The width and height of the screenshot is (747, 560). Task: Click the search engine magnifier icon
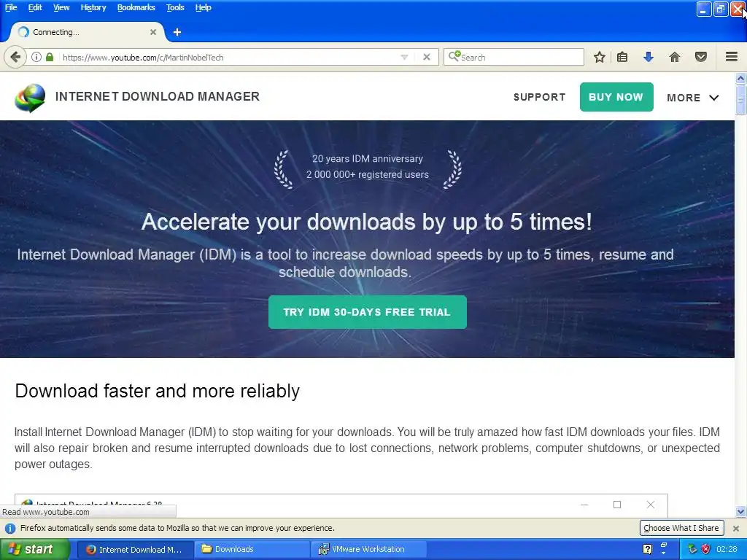pos(454,57)
